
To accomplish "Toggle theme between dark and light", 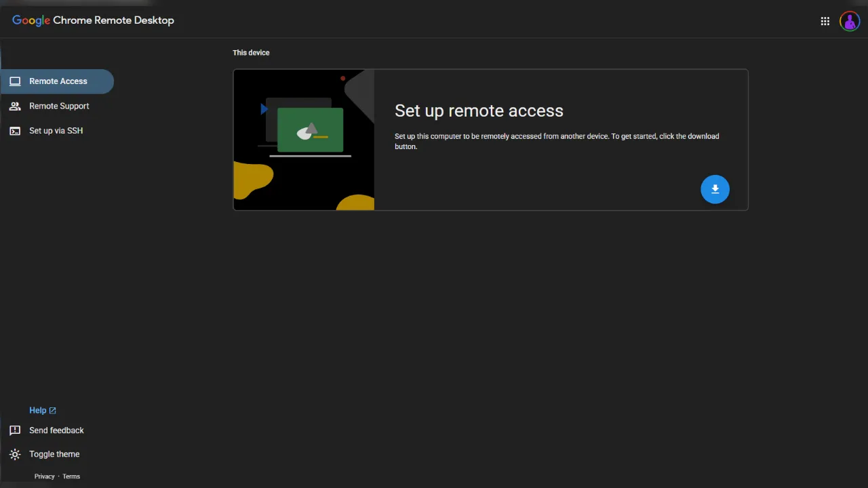I will [x=54, y=454].
